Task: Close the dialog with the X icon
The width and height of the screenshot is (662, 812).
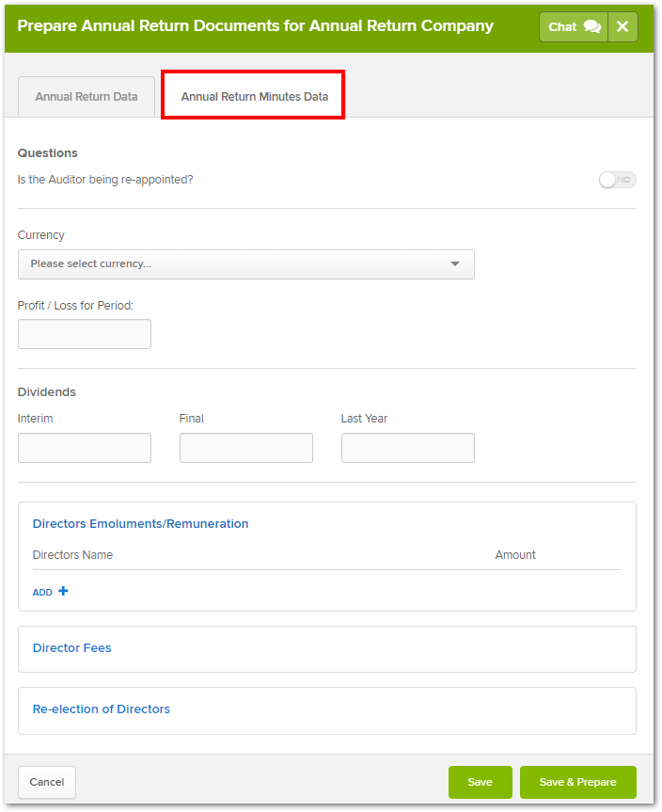Action: coord(623,27)
